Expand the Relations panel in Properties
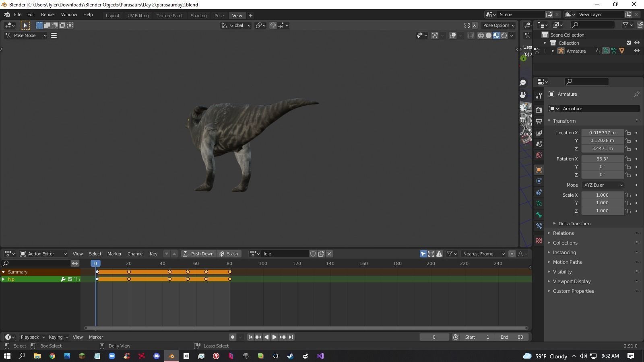 coord(563,233)
